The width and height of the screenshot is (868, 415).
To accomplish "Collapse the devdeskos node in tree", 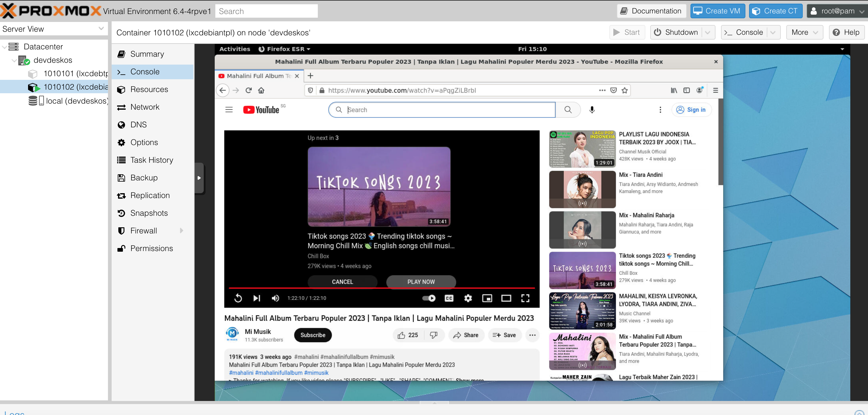I will tap(14, 60).
